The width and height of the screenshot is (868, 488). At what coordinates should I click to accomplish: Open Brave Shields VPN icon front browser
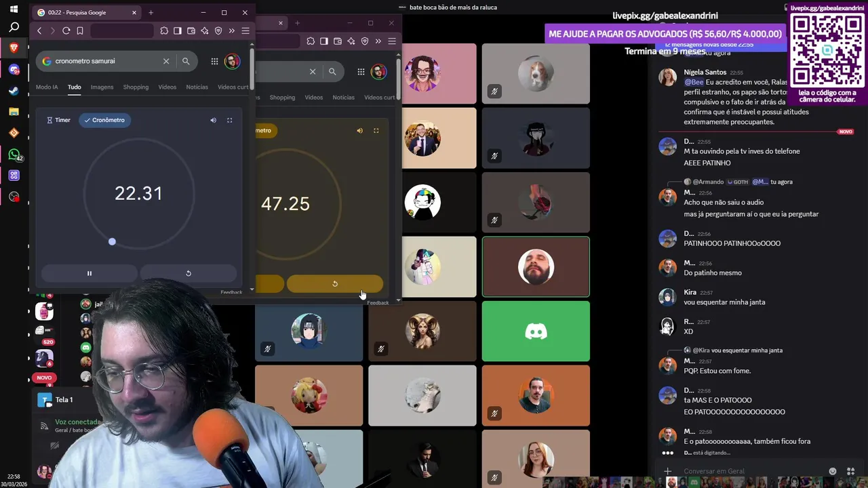click(x=218, y=30)
